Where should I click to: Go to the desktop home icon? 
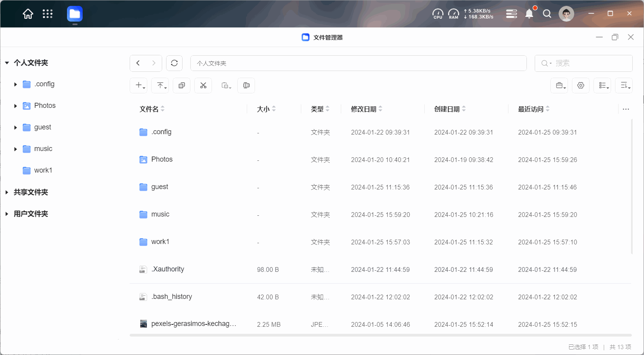(x=28, y=14)
